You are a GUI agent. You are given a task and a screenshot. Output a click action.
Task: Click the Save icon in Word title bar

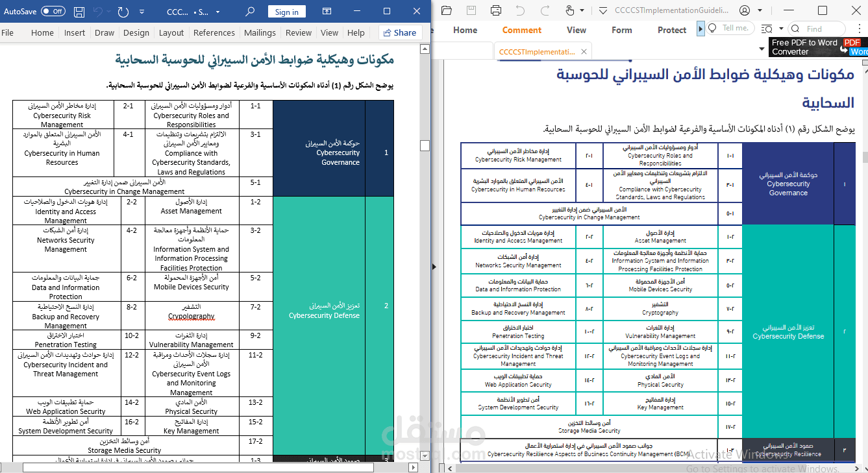click(79, 12)
